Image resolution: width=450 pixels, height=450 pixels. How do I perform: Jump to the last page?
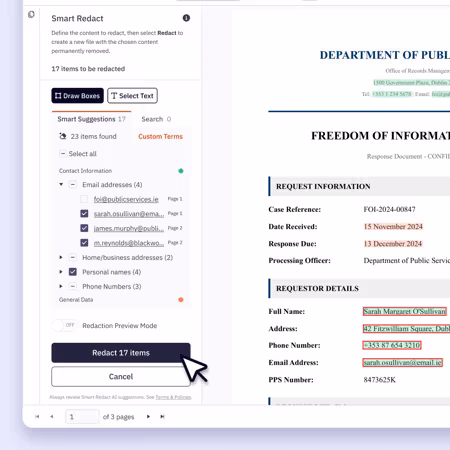point(162,416)
